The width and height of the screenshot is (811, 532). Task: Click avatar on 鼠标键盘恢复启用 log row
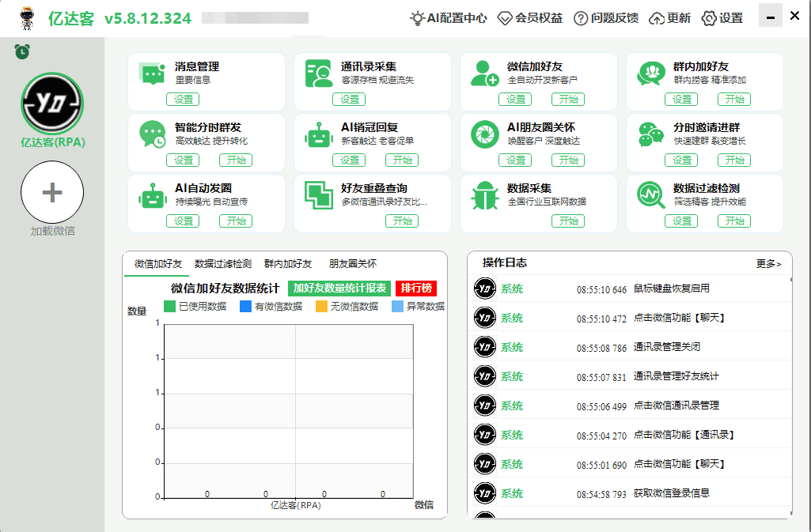click(485, 289)
